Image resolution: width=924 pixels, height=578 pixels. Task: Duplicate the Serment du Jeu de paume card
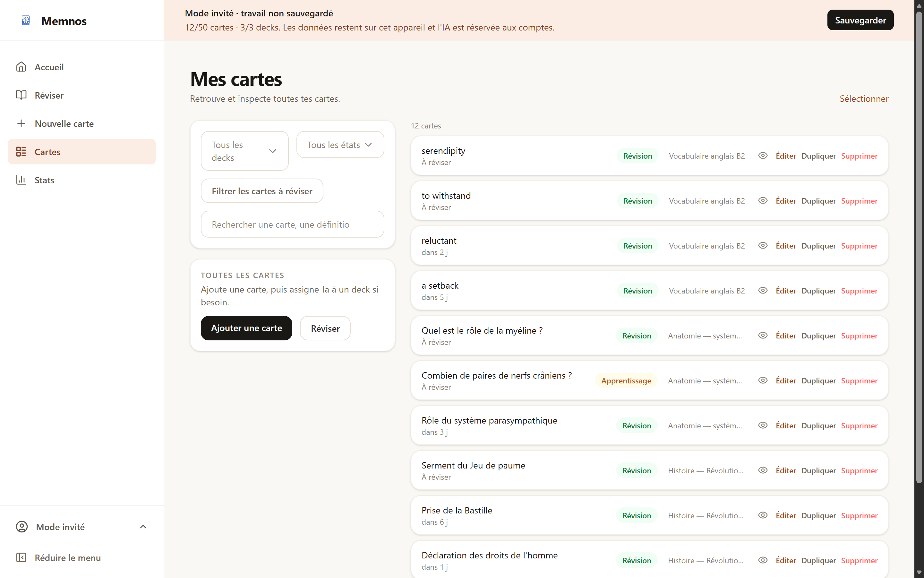point(818,470)
